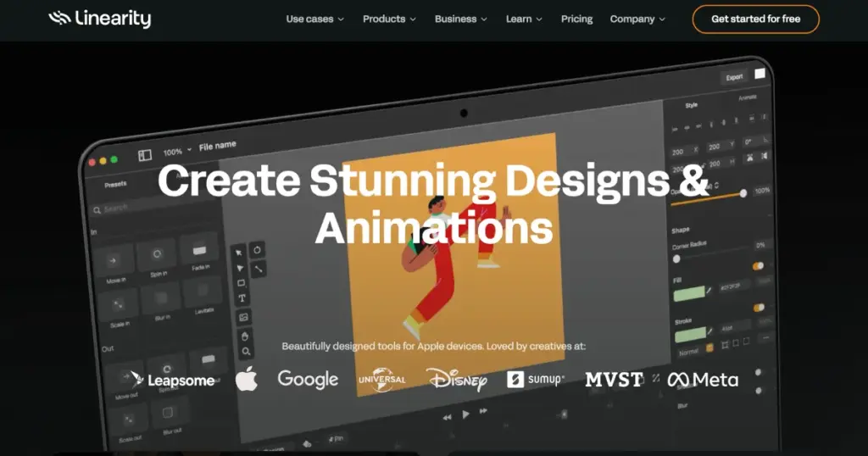Click the SumUp logo

[536, 380]
